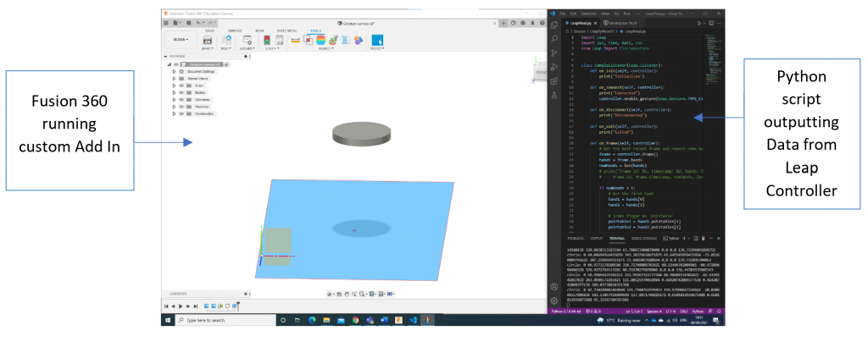
Task: Select the Interference inspect tool
Action: [x=308, y=41]
